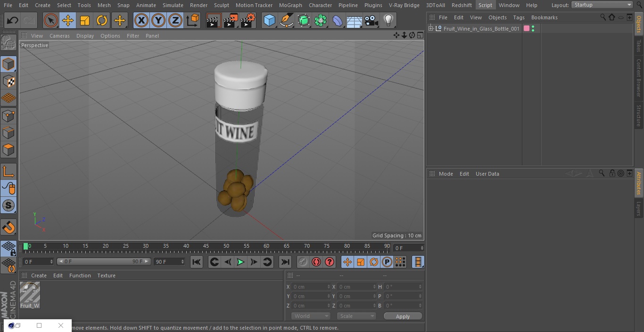Toggle object visibility dots in Object Manager
This screenshot has height=332, width=644.
click(x=533, y=29)
